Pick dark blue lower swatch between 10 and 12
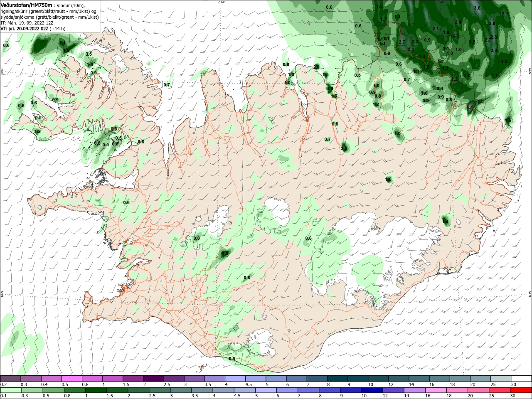The height and width of the screenshot is (399, 532). click(373, 390)
